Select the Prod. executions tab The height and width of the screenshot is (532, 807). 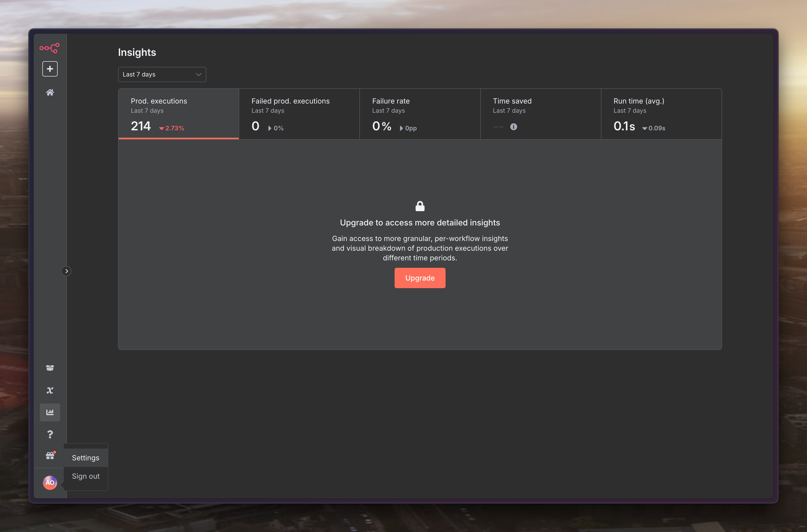[x=179, y=114]
